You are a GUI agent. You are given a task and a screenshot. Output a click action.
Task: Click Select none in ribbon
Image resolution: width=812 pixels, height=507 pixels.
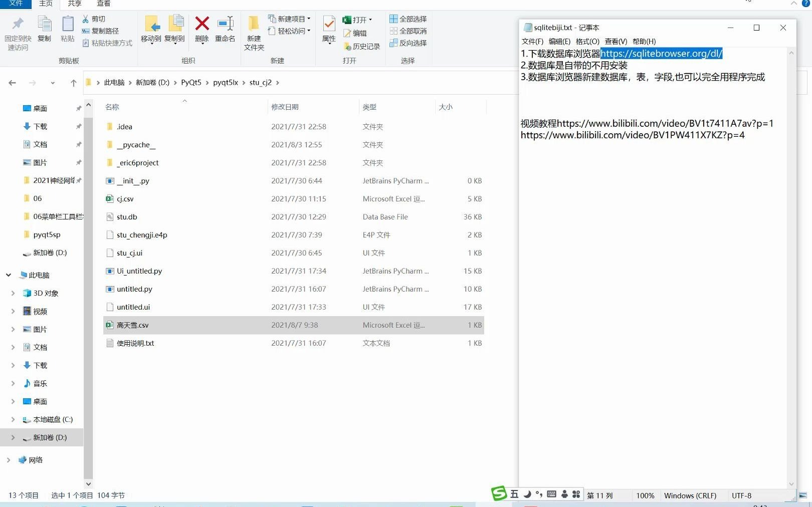pos(408,31)
